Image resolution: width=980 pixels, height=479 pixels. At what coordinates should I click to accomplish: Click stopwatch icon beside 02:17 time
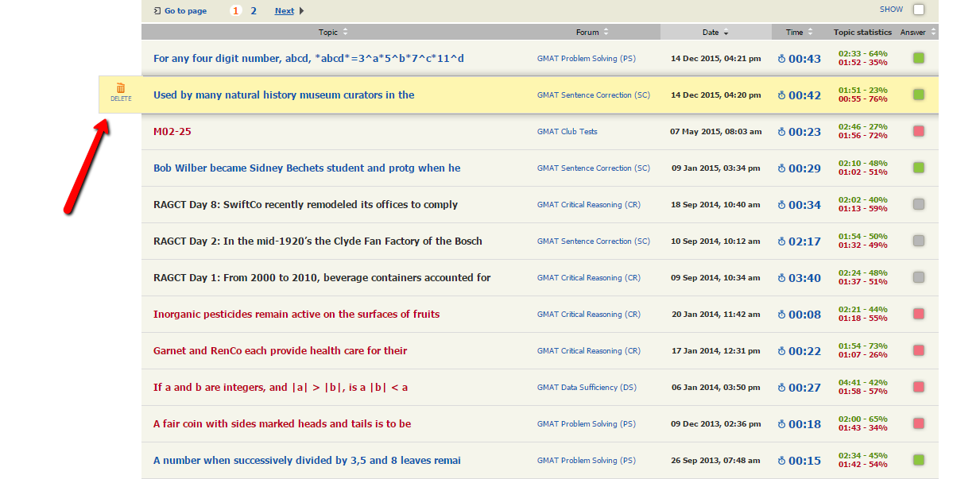tap(781, 241)
